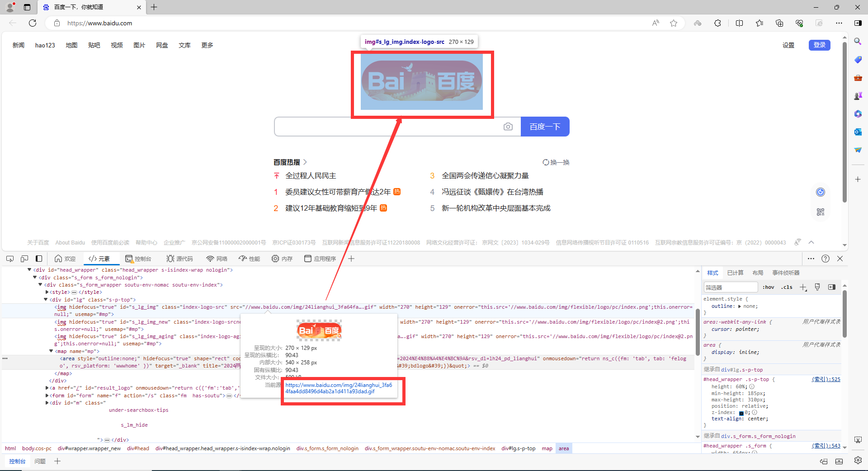Click the new style rule plus icon
The image size is (868, 471).
(x=803, y=287)
